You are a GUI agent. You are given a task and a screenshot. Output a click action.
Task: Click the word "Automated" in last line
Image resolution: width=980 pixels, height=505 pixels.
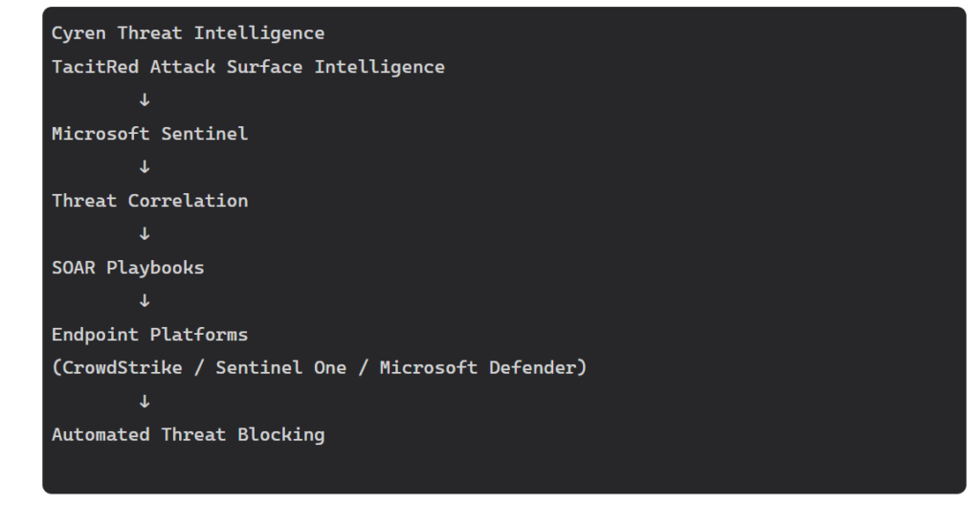tap(100, 435)
